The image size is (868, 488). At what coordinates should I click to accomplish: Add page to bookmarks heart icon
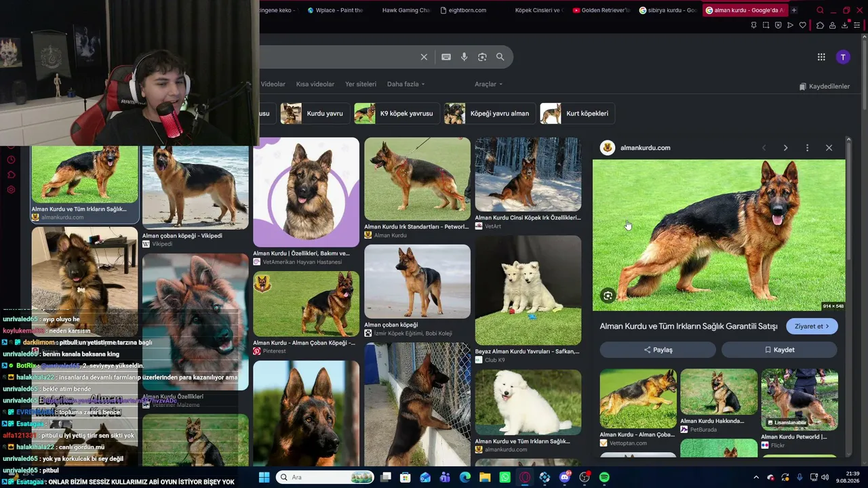803,25
